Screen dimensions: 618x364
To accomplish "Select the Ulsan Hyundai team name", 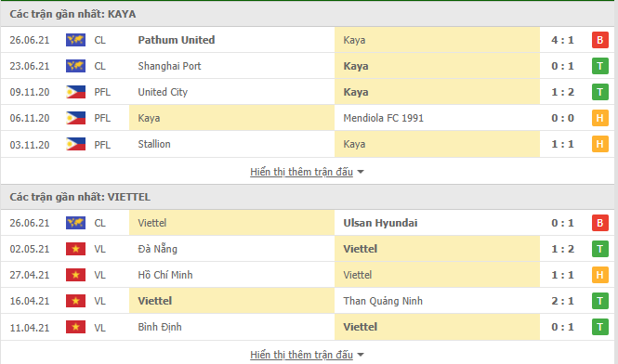I will (380, 223).
